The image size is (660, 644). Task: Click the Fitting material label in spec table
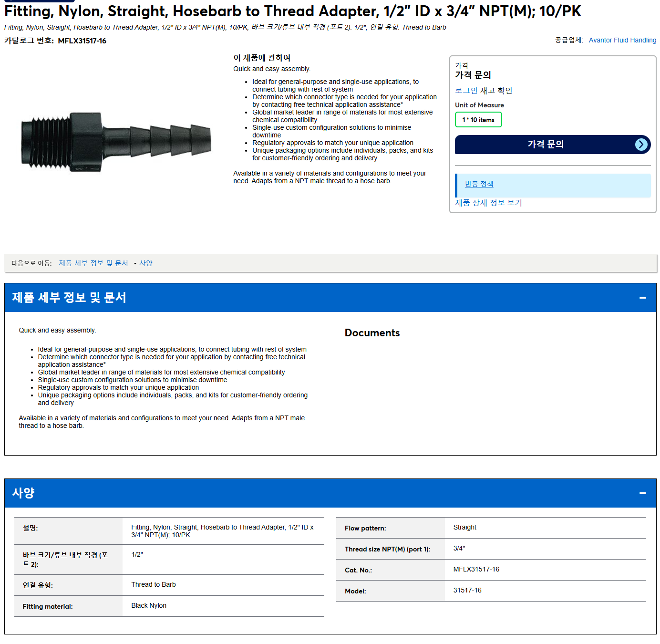coord(48,607)
